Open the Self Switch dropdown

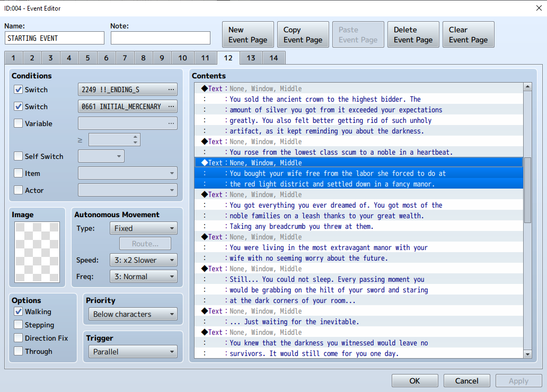pyautogui.click(x=101, y=156)
